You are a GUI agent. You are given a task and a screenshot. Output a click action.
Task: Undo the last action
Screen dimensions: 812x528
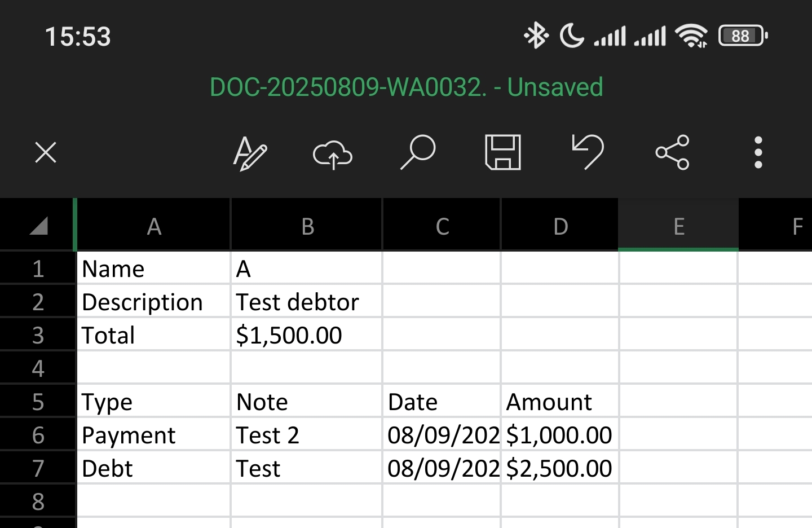(588, 152)
